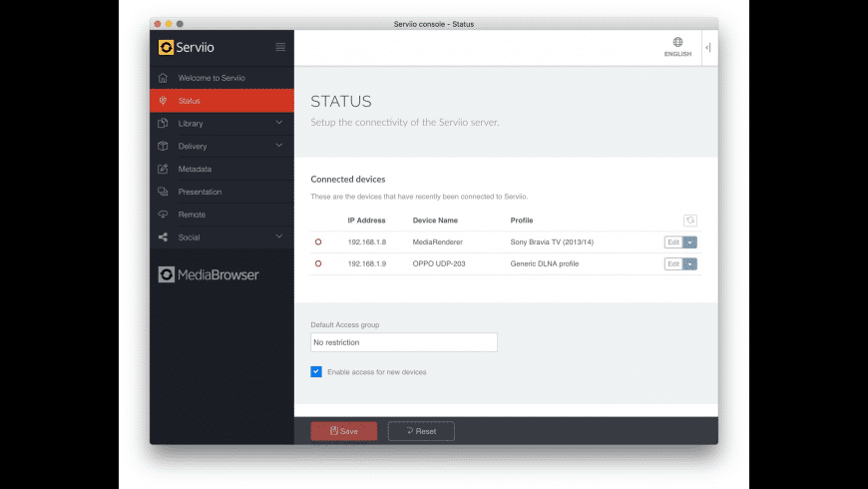Screen dimensions: 868x489
Task: Click the MediaBrowser logo icon
Action: click(x=166, y=274)
